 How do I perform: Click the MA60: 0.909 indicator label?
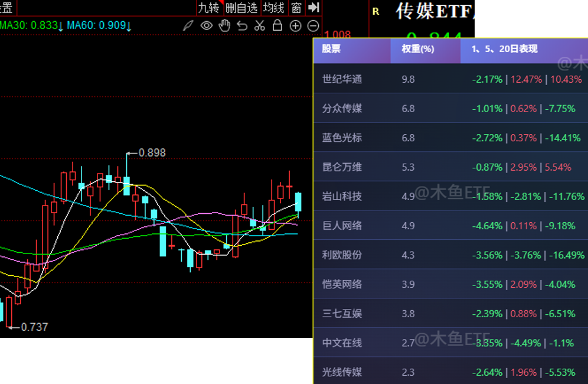tap(99, 25)
